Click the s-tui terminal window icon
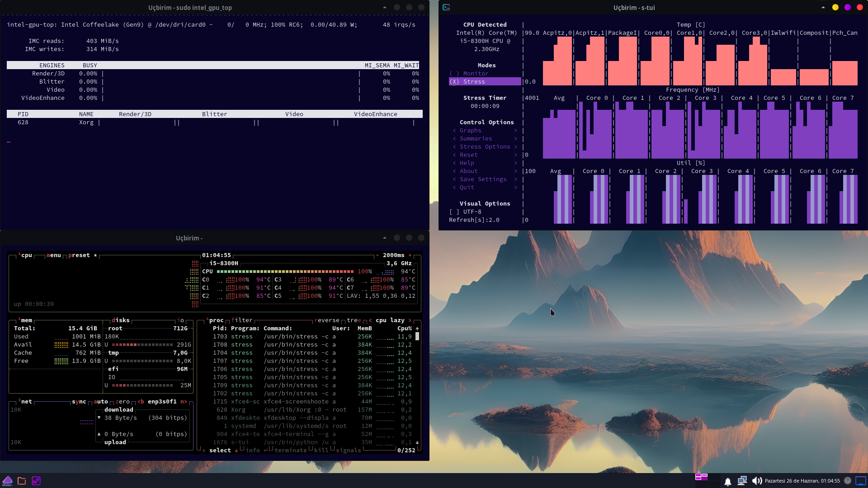Viewport: 868px width, 488px height. (x=446, y=7)
